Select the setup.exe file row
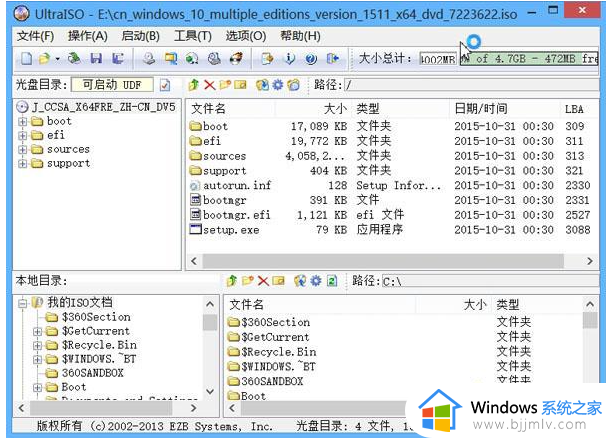This screenshot has height=438, width=607. tap(390, 230)
